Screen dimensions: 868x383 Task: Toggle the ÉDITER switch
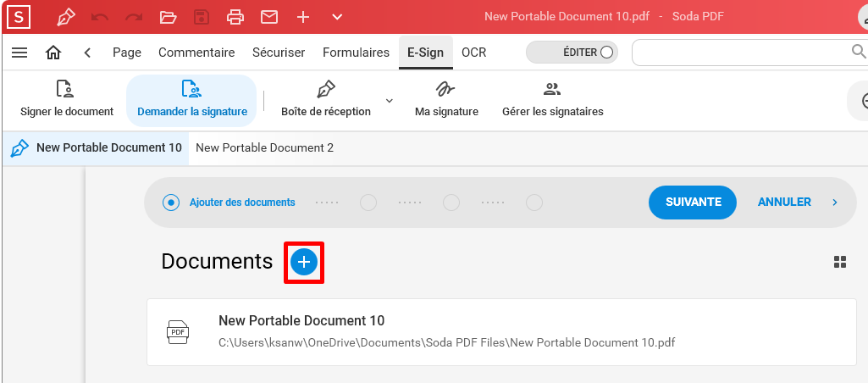(x=572, y=53)
